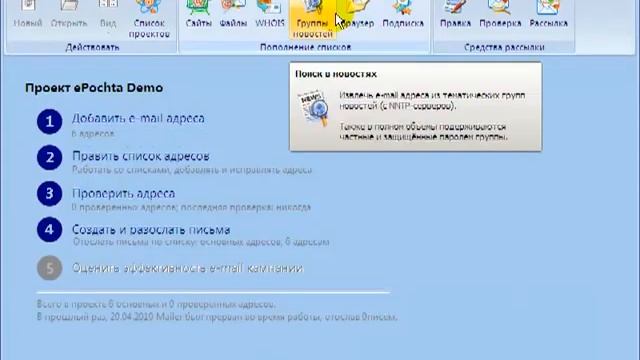Open the Рассылка mailer tool
Screen dimensions: 640x360
point(549,14)
